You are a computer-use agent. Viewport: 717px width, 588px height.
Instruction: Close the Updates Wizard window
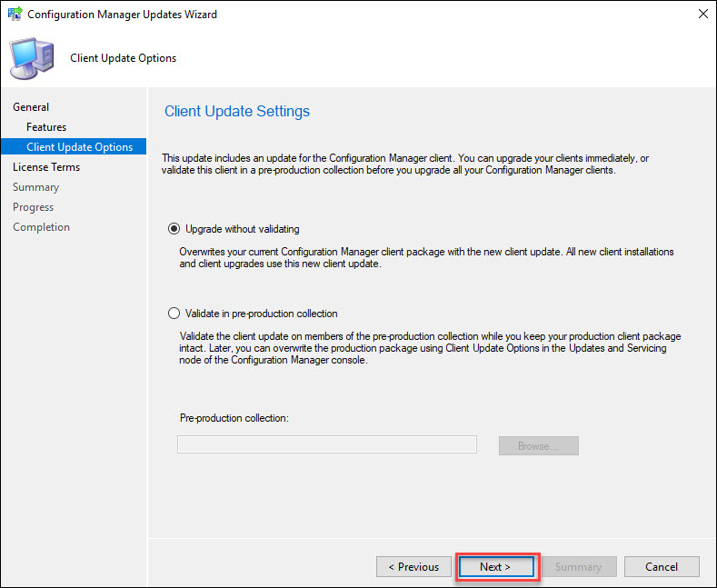click(703, 14)
